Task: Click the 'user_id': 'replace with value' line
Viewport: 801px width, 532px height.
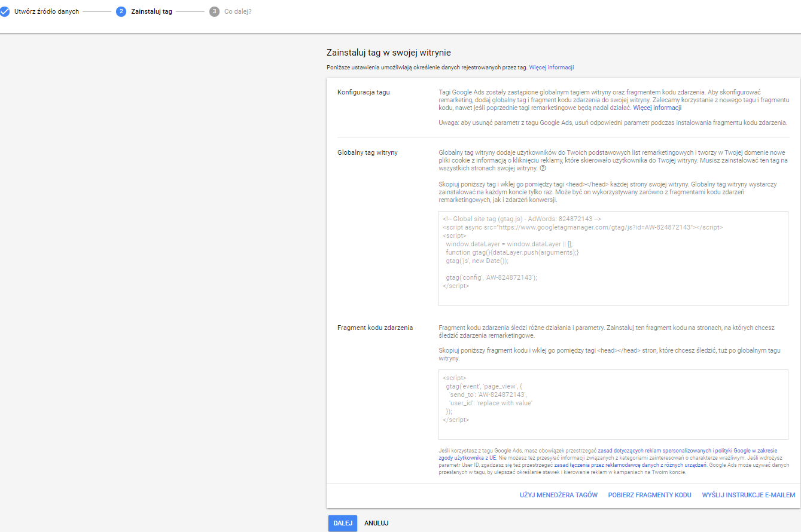Action: tap(491, 403)
